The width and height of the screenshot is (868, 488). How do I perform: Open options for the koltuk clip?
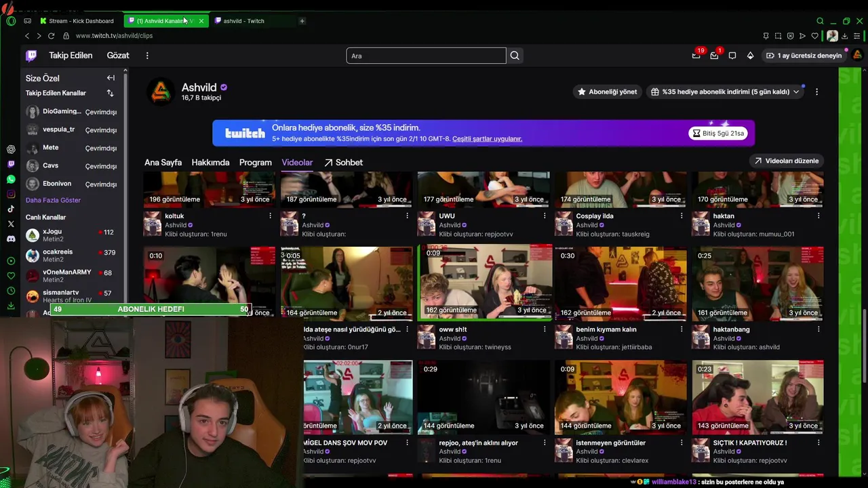coord(270,216)
